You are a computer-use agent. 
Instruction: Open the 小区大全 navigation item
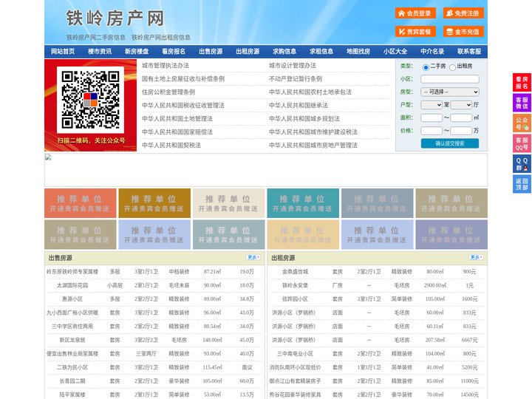395,52
